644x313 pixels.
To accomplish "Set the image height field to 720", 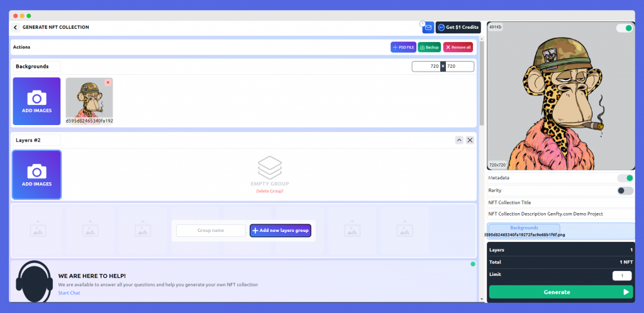I will point(460,66).
